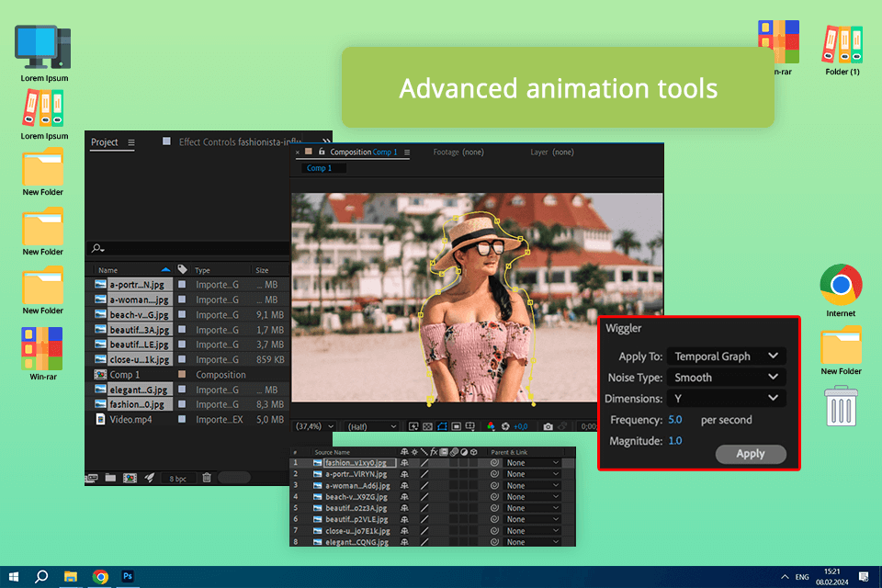Click the Wiggler Frequency value 5.0
Image resolution: width=882 pixels, height=588 pixels.
click(675, 420)
